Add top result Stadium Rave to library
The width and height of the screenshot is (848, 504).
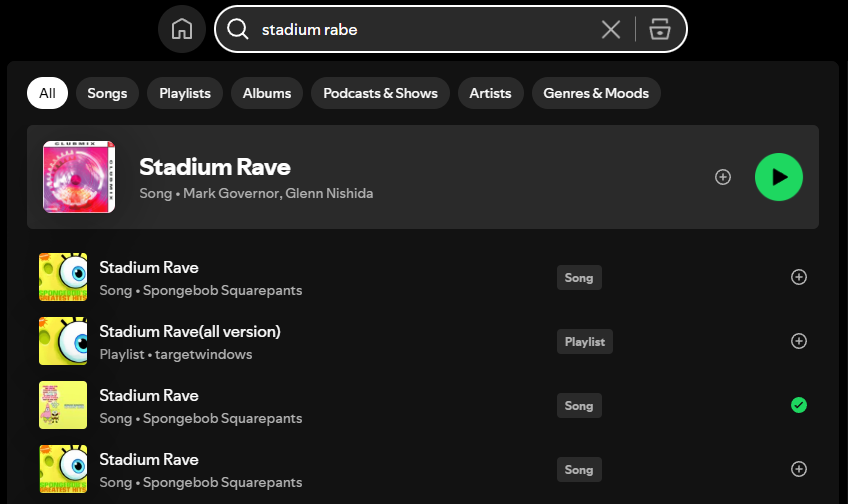point(723,177)
